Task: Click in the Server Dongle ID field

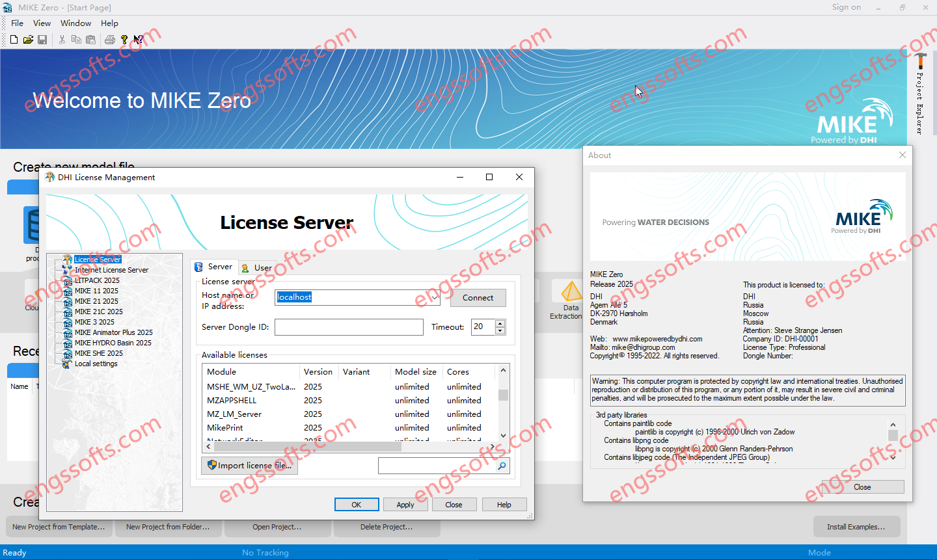Action: [349, 327]
